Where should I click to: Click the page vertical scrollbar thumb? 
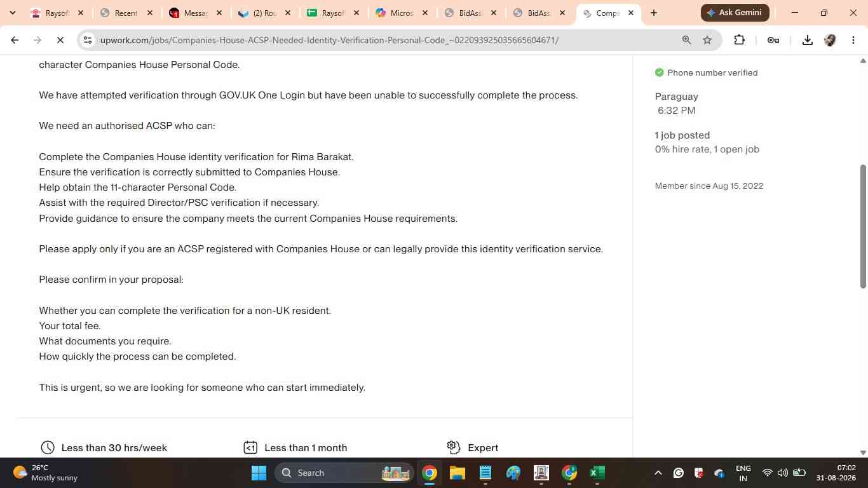pyautogui.click(x=863, y=226)
